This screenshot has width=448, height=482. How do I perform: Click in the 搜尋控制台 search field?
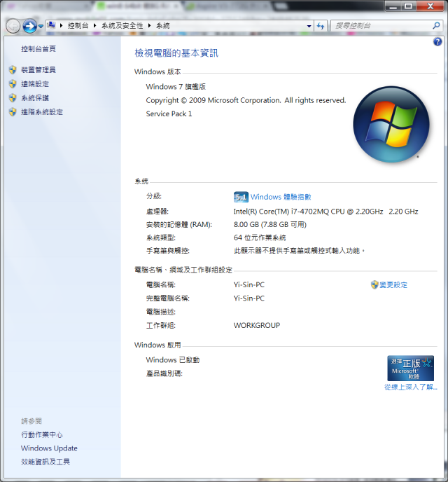pyautogui.click(x=381, y=25)
